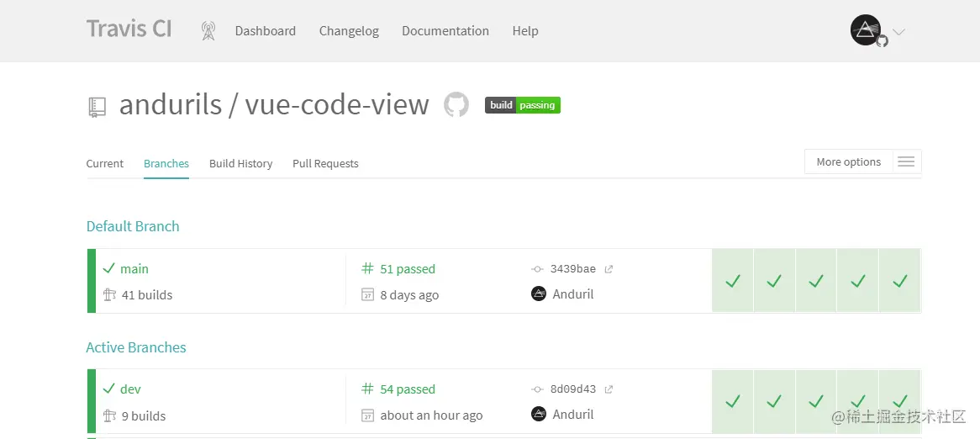The width and height of the screenshot is (980, 439).
Task: Click the 9 builds text
Action: pyautogui.click(x=144, y=415)
